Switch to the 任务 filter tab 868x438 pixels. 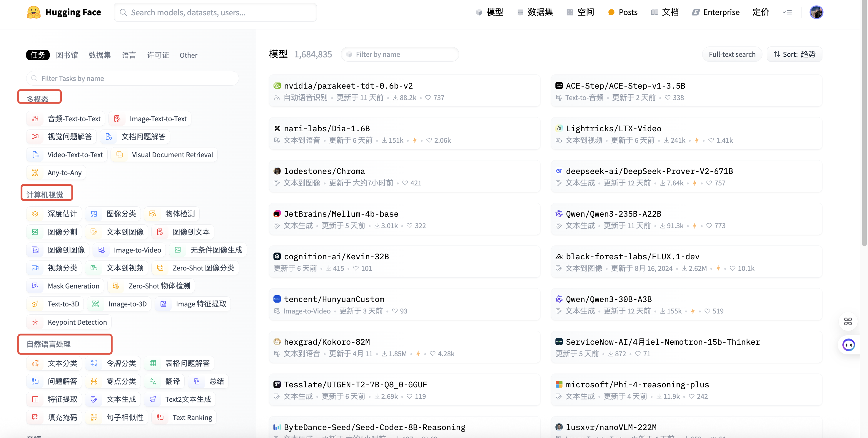point(38,55)
